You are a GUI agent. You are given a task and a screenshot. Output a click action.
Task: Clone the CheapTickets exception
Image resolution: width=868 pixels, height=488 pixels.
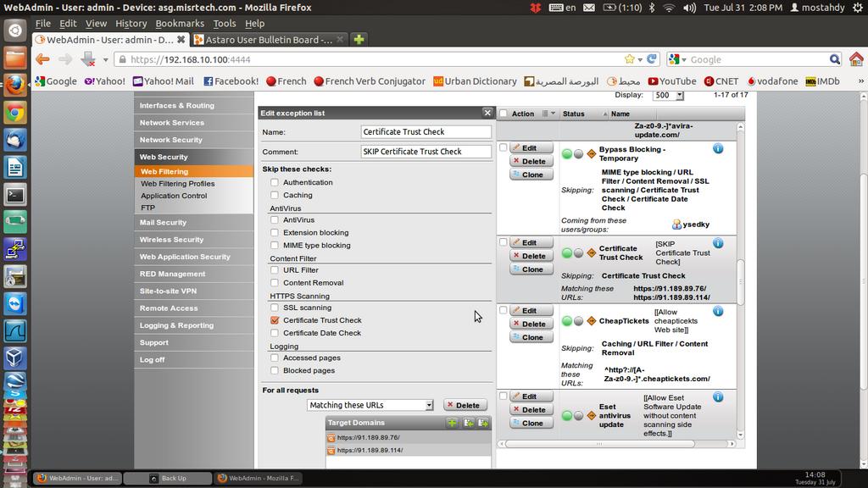pyautogui.click(x=531, y=337)
